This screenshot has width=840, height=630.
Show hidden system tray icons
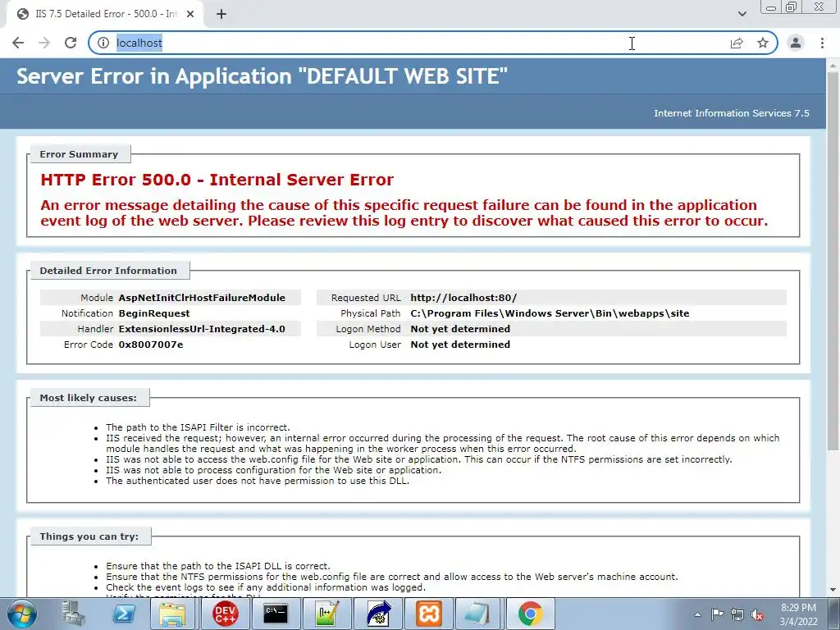(697, 614)
